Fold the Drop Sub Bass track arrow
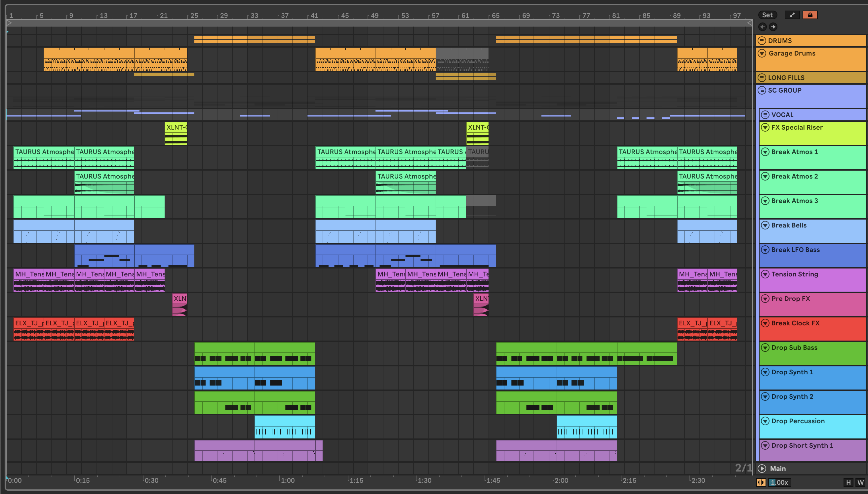The width and height of the screenshot is (868, 494). (765, 348)
